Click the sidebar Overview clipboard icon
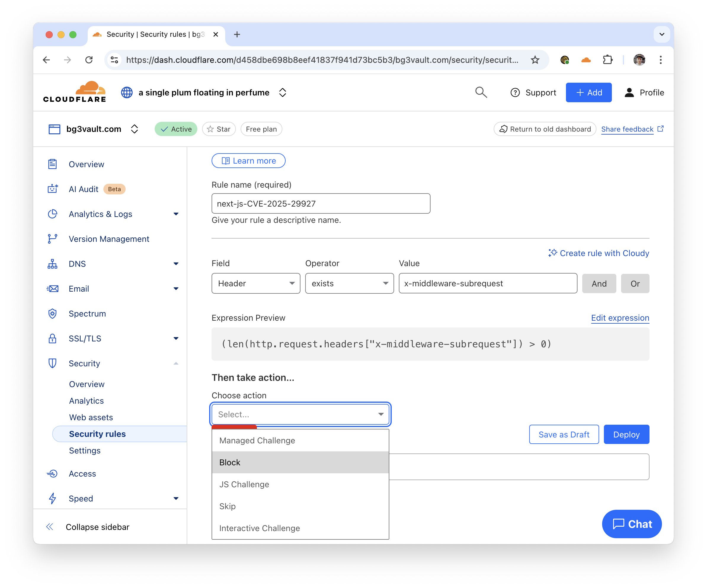707x588 pixels. click(52, 164)
